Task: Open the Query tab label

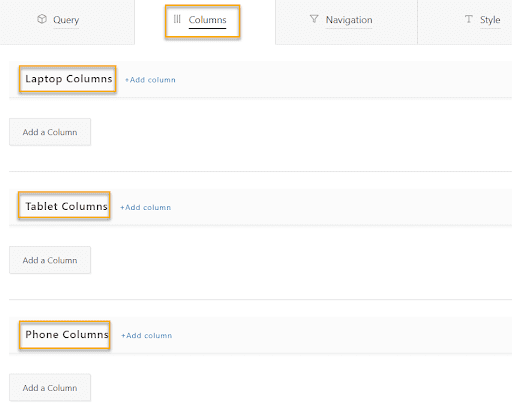Action: pos(66,20)
